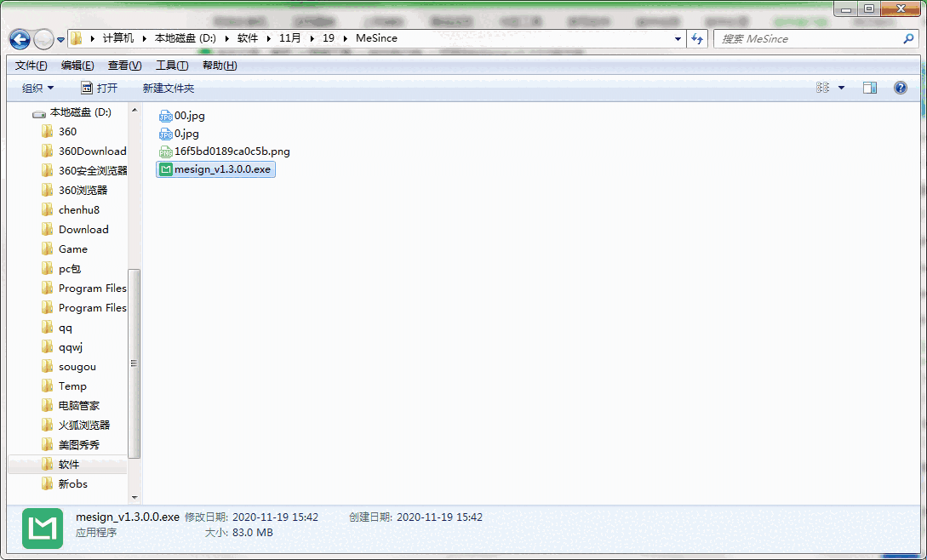This screenshot has height=560, width=927.
Task: Click the local disk drive icon in tree
Action: point(39,113)
